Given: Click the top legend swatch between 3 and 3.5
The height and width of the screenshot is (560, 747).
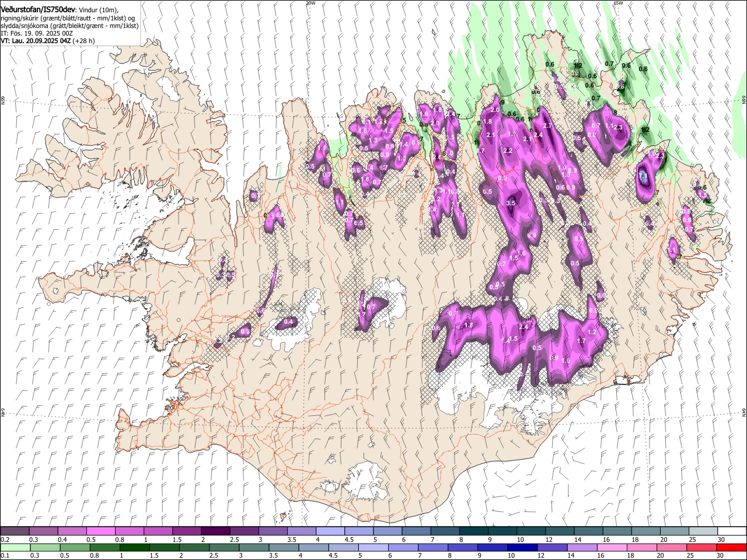Looking at the screenshot, I should point(273,531).
